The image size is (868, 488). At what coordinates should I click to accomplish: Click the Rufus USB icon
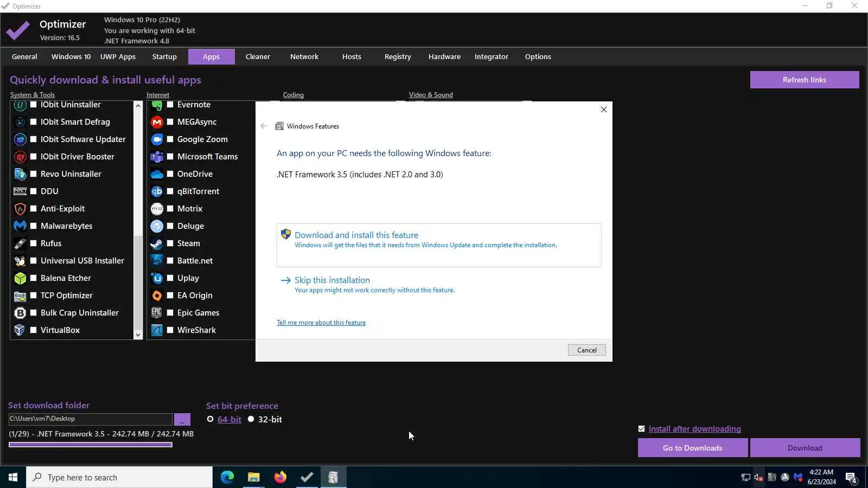20,243
